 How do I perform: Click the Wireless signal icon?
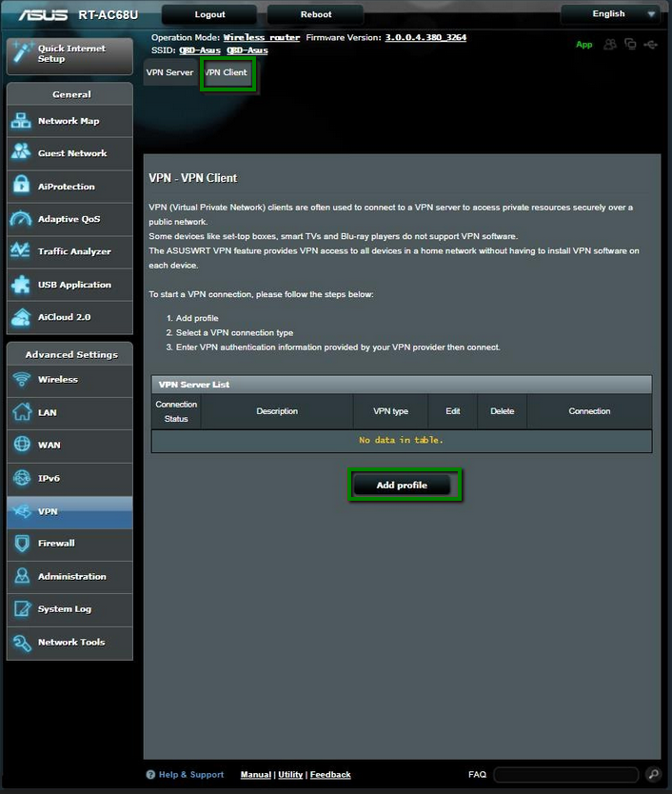pyautogui.click(x=21, y=379)
